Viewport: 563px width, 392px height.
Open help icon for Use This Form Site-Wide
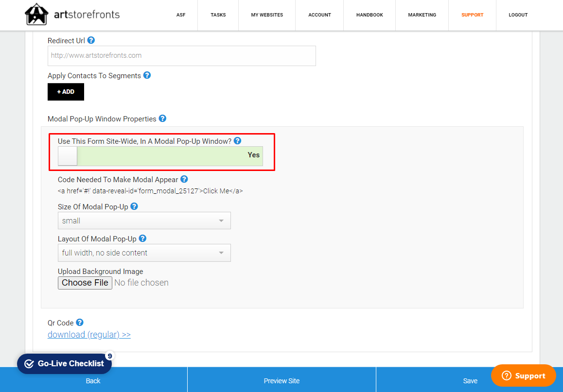[237, 141]
